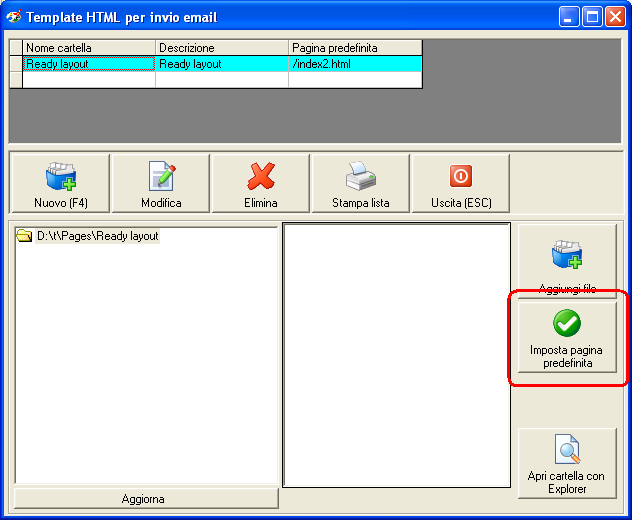Click the Descrizione column header
Screen dimensions: 632x520
pyautogui.click(x=222, y=48)
